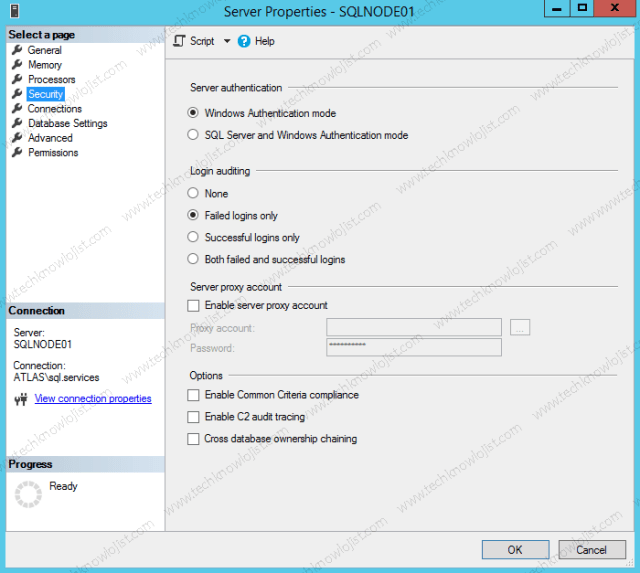
Task: Click the Help button label
Action: click(264, 41)
